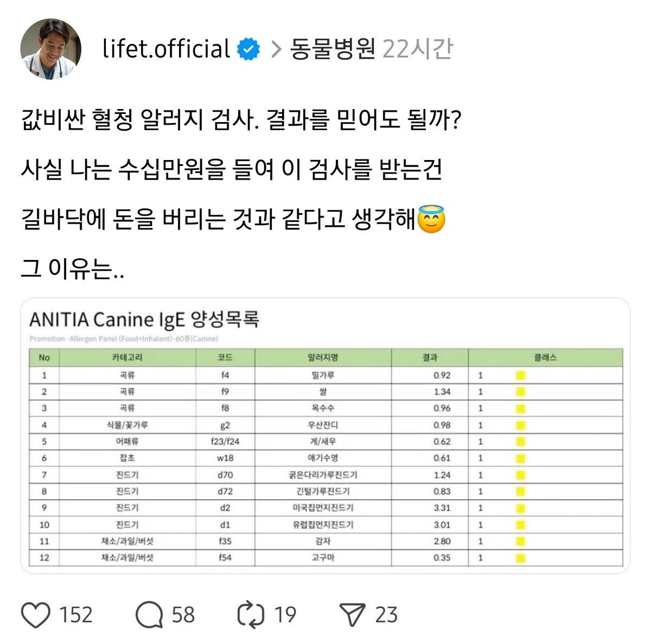Click the comment count 58
The image size is (651, 644).
(x=183, y=615)
